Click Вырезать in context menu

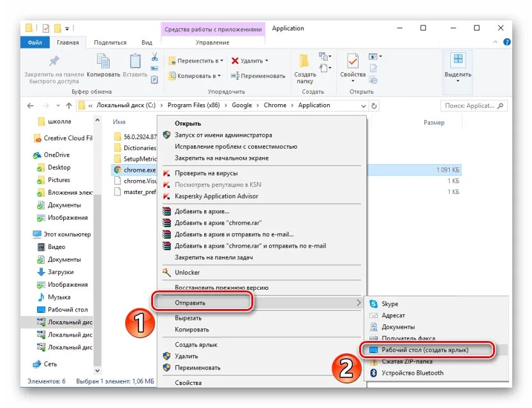pyautogui.click(x=188, y=319)
